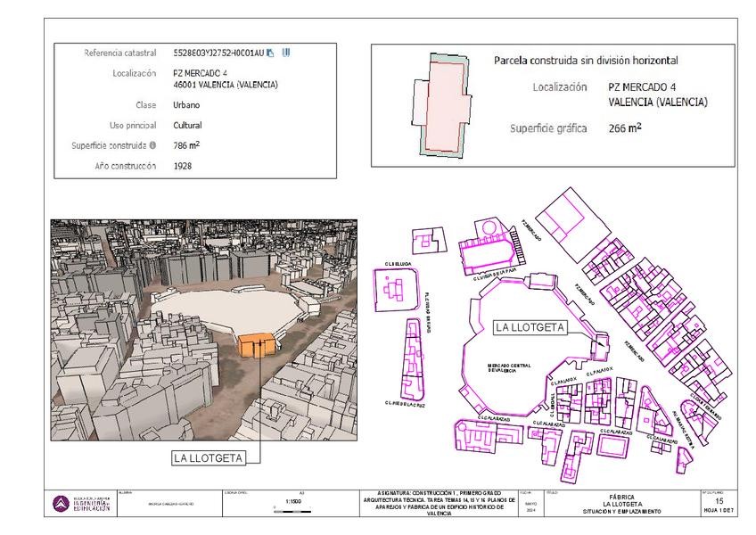Viewport: 756px width, 535px height.
Task: Click the 1928 Año construcción value
Action: coord(183,166)
